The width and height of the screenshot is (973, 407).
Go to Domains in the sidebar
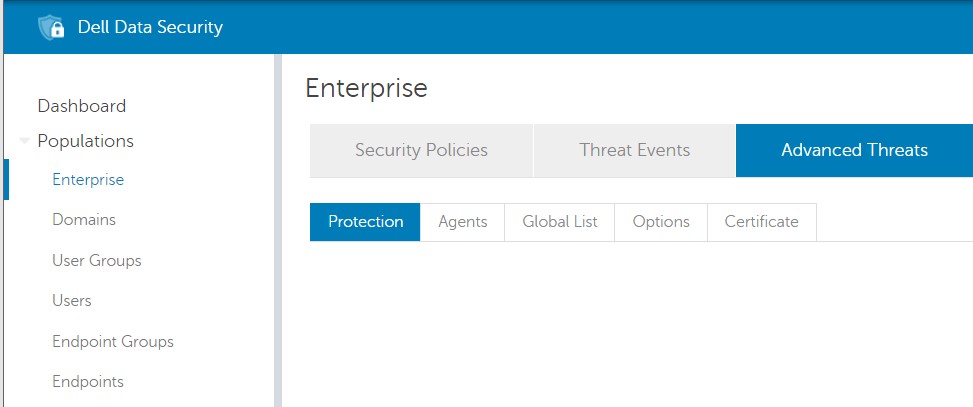click(84, 220)
